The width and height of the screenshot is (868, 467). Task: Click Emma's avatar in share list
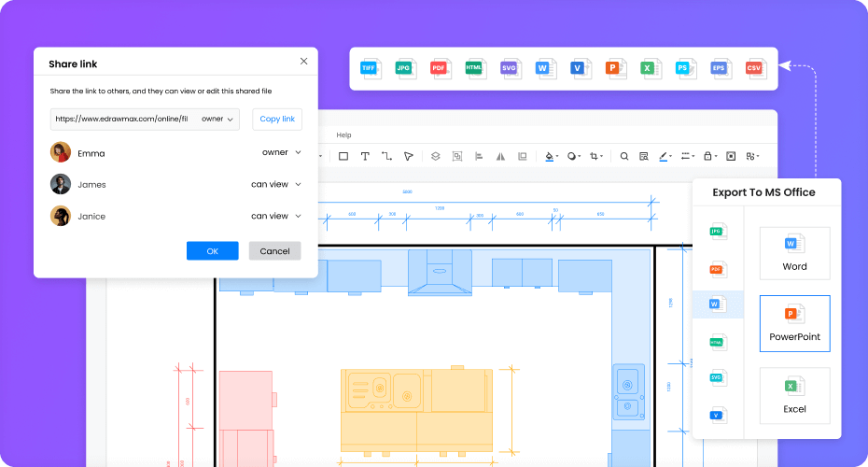pyautogui.click(x=61, y=152)
